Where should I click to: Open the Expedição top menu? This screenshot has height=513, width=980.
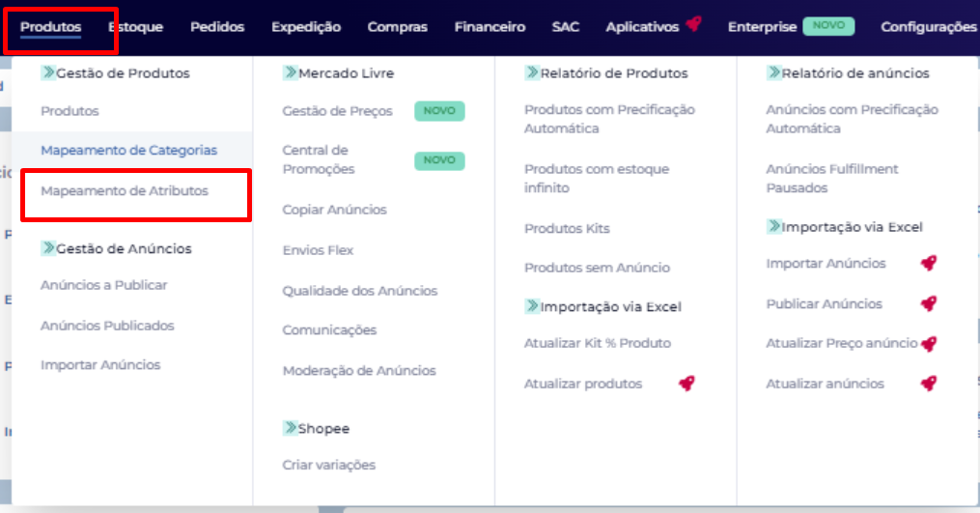pos(306,27)
